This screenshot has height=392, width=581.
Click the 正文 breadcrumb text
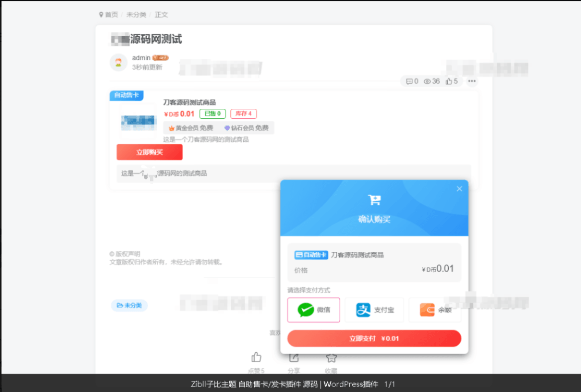[161, 14]
